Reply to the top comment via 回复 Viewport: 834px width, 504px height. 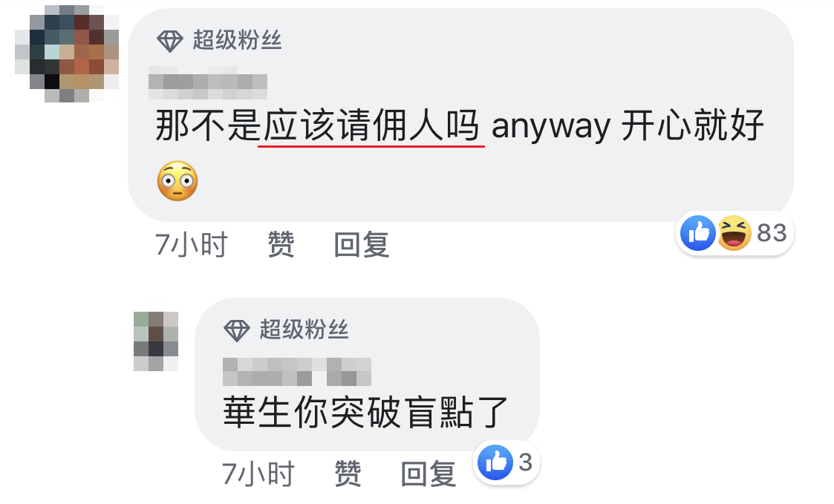tap(361, 244)
